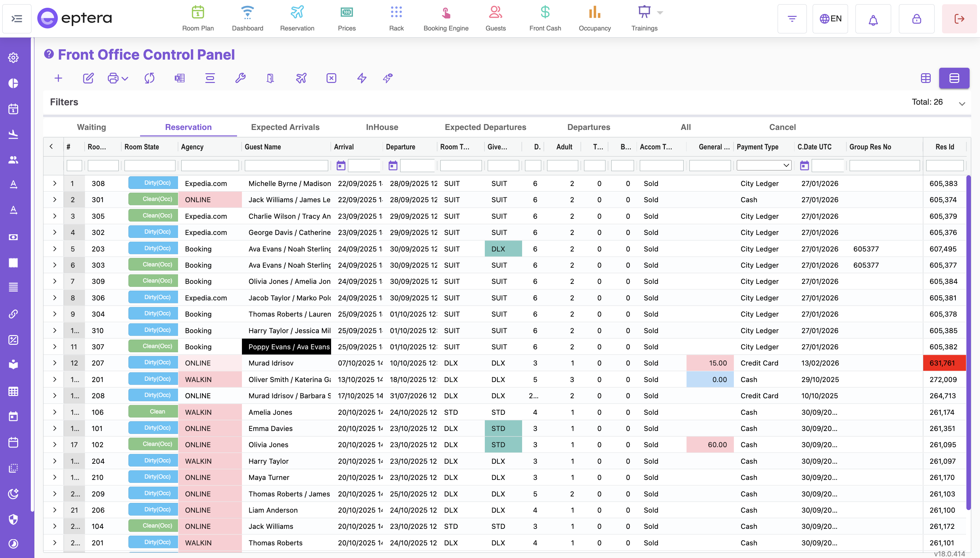Expand the Murad Idrisov room 207 row
The width and height of the screenshot is (980, 558).
pyautogui.click(x=54, y=363)
